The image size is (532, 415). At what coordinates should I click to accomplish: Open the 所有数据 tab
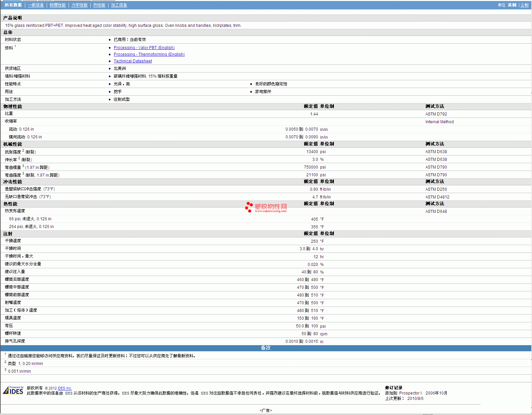pos(13,5)
